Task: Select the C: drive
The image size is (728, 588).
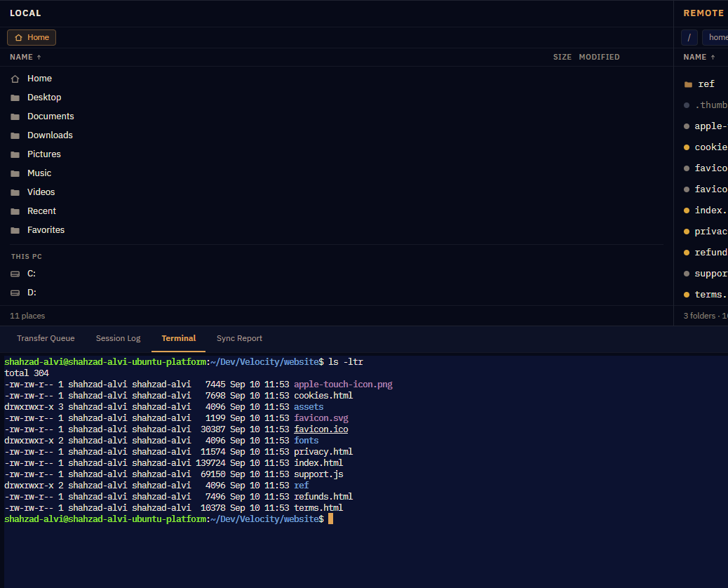Action: click(x=336, y=274)
